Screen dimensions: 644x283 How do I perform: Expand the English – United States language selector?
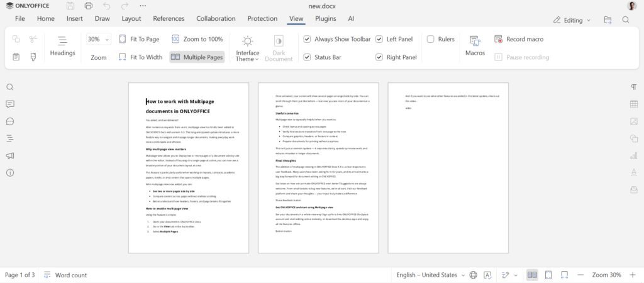pos(430,275)
